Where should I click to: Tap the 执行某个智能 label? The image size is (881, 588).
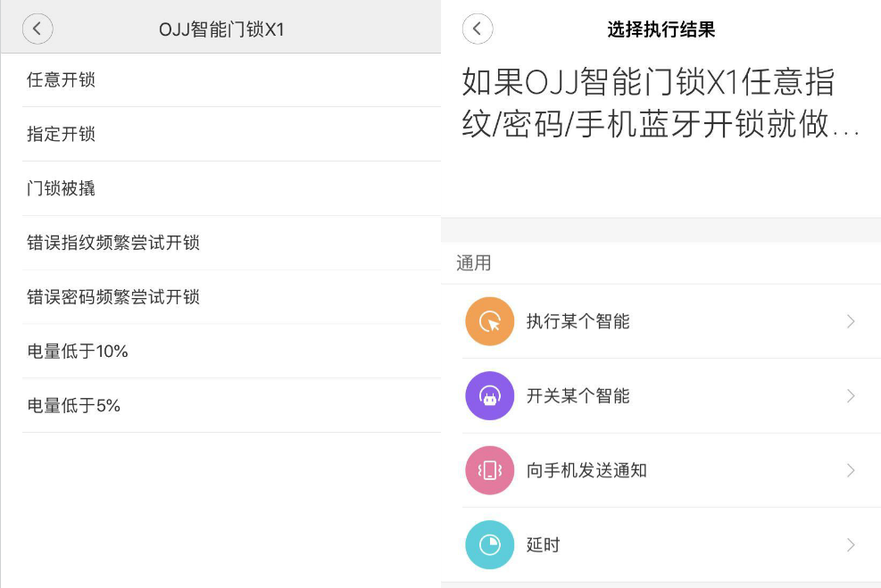(x=578, y=321)
